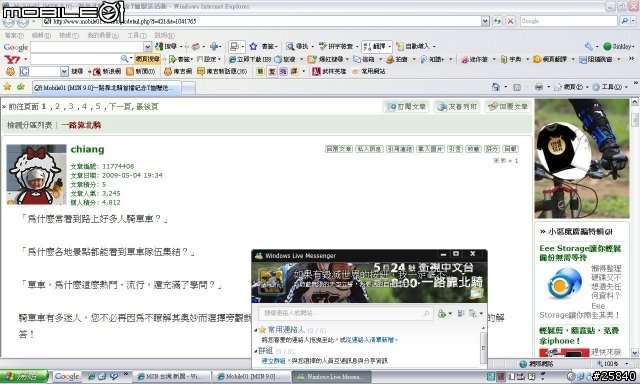Click the Google toolbar 搜尋 button

coord(166,47)
